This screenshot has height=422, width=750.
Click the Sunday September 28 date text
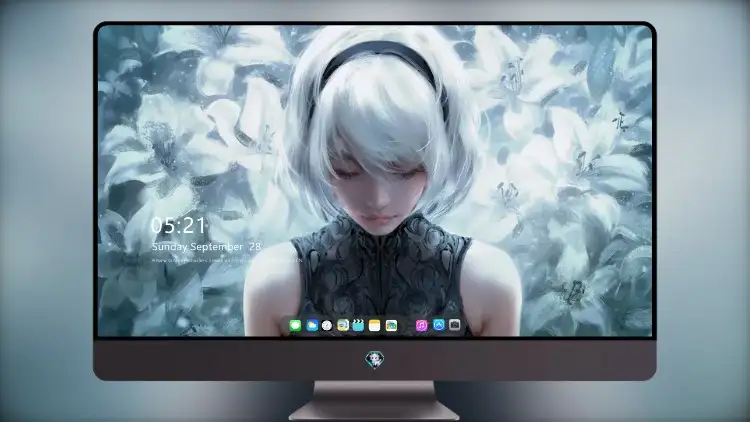click(x=206, y=247)
